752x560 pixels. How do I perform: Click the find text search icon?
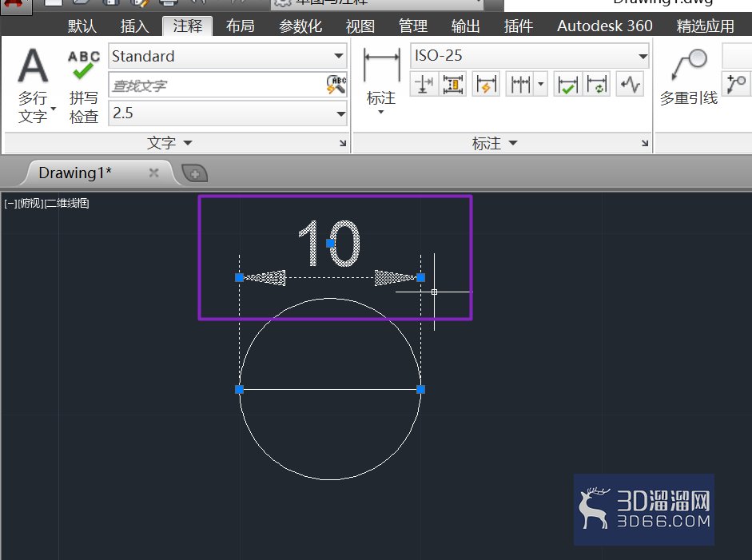336,85
